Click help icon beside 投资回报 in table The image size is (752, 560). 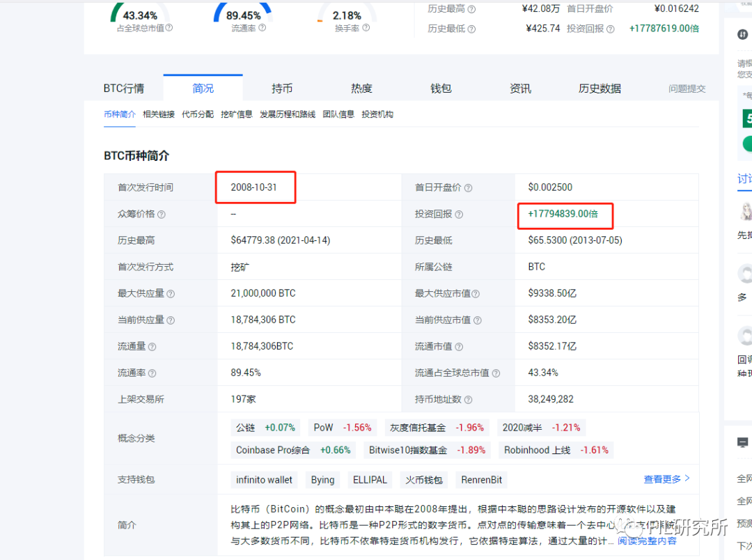(x=459, y=215)
